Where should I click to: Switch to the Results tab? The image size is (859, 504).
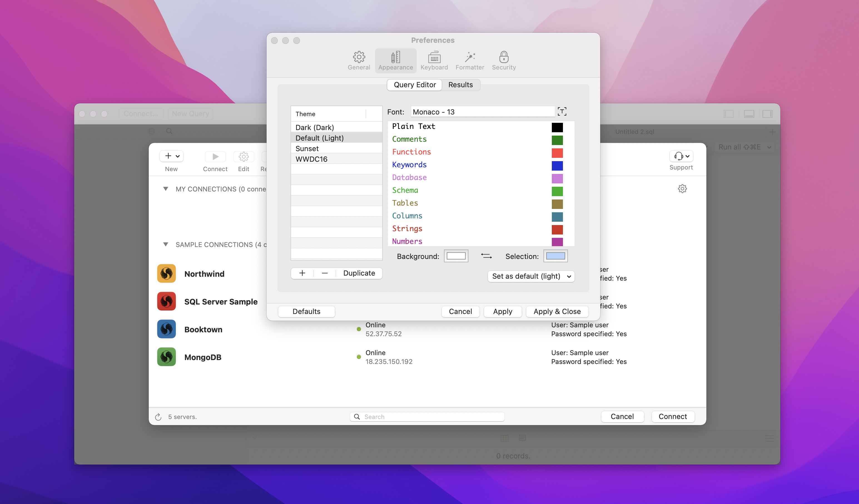click(460, 85)
